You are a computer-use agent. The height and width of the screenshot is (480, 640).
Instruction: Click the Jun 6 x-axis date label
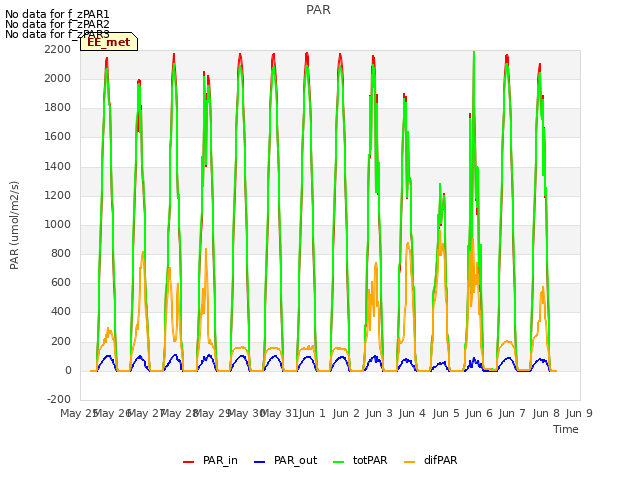tap(479, 413)
